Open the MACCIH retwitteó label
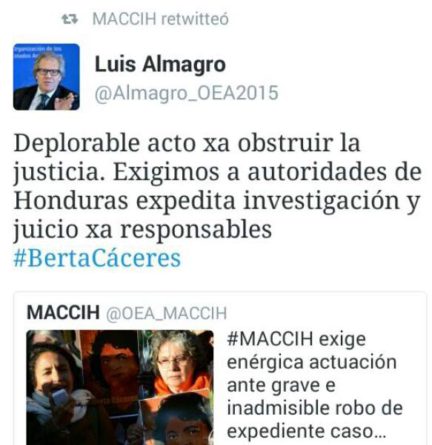The image size is (432, 445). coord(160,19)
